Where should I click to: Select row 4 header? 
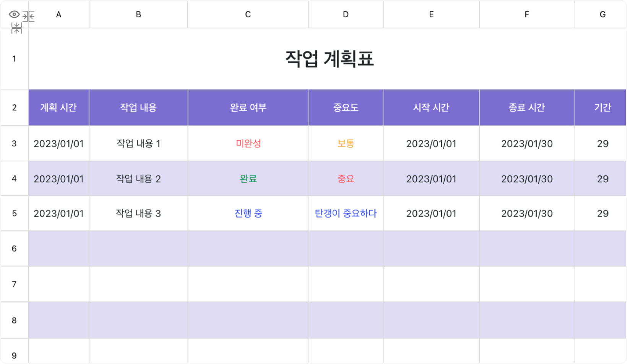[x=14, y=179]
